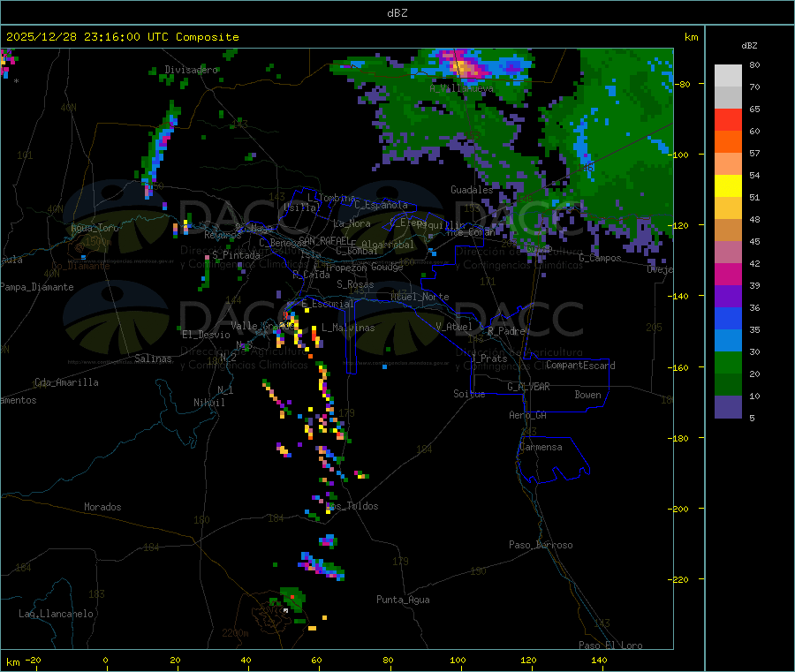Click the G_Campos label
This screenshot has height=672, width=795.
(600, 258)
